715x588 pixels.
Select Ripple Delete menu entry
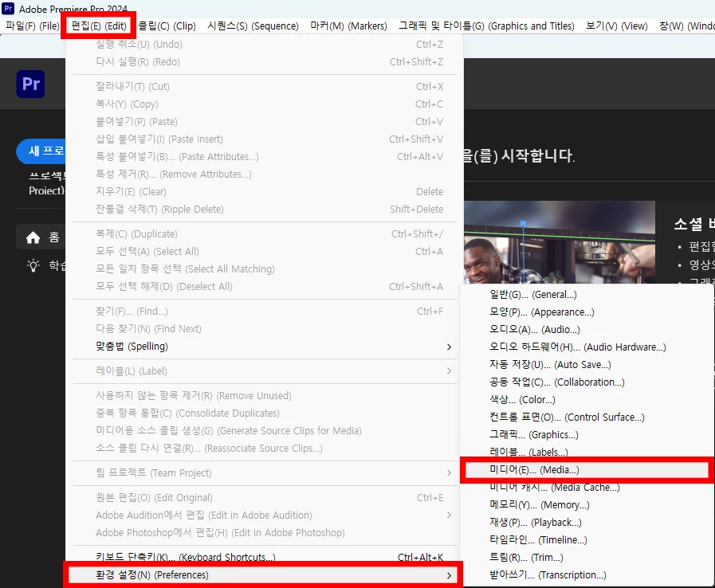click(265, 210)
